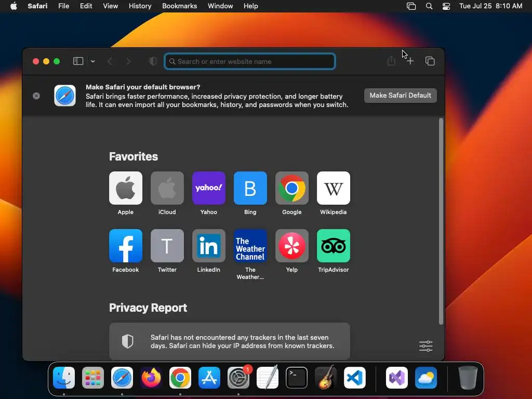Screen dimensions: 532x399
Task: Open the Help menu
Action: point(251,6)
